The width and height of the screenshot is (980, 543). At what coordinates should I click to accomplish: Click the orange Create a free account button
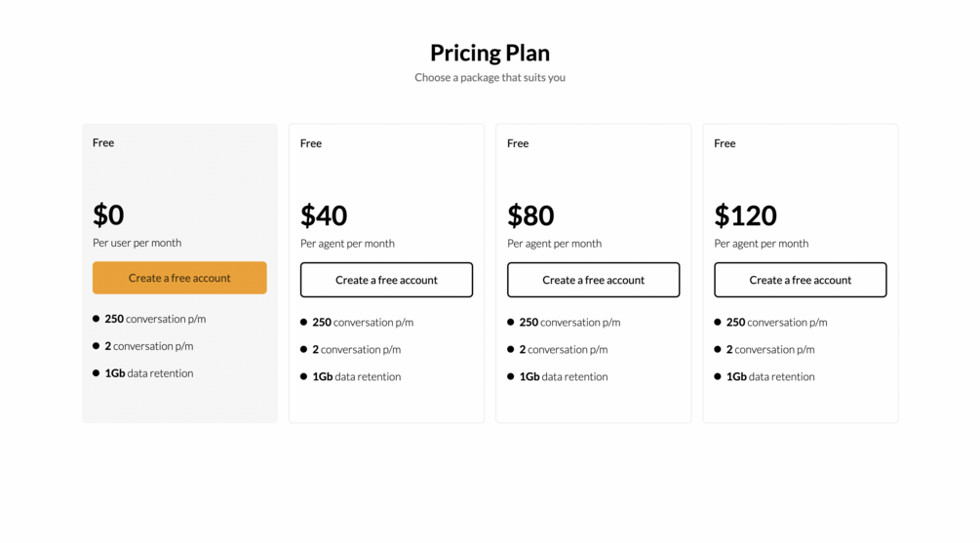(x=179, y=278)
